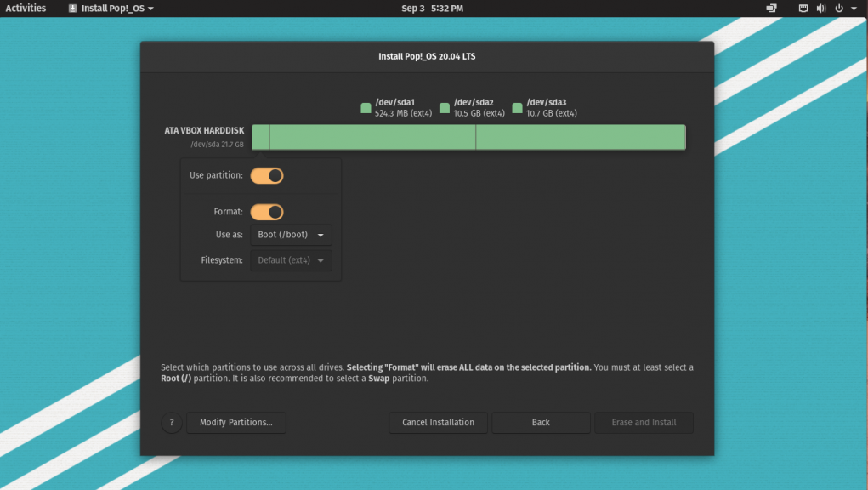
Task: Open the wired network status icon
Action: tap(803, 9)
